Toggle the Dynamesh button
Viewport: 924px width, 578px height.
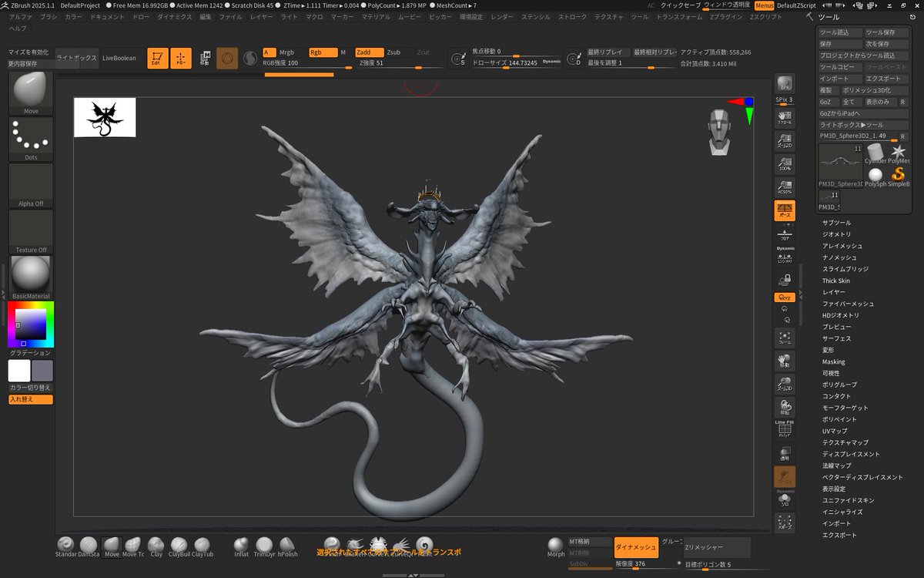(636, 547)
